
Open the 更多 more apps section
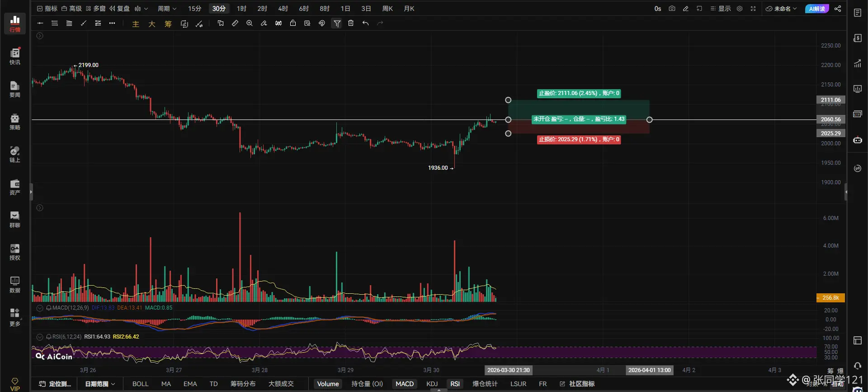tap(15, 317)
